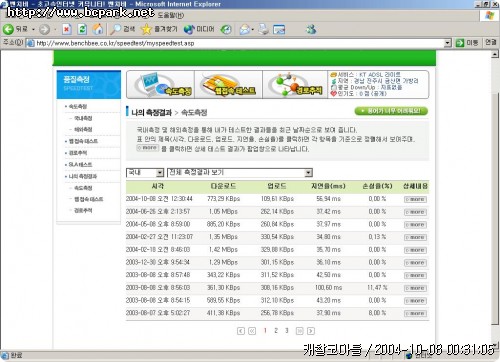Image resolution: width=500 pixels, height=362 pixels.
Task: Click more button for 2003-08-08 8:56:03 row
Action: tap(415, 288)
